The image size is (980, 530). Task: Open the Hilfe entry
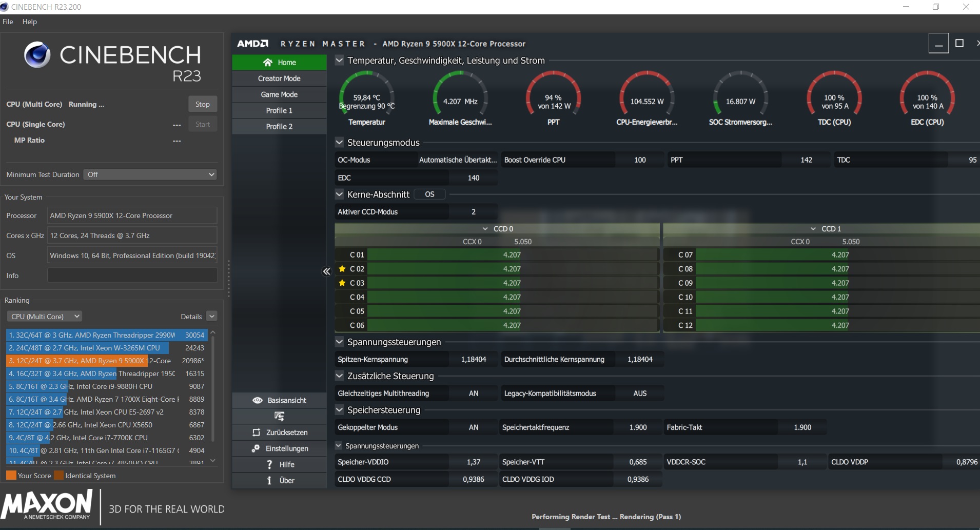pos(279,464)
